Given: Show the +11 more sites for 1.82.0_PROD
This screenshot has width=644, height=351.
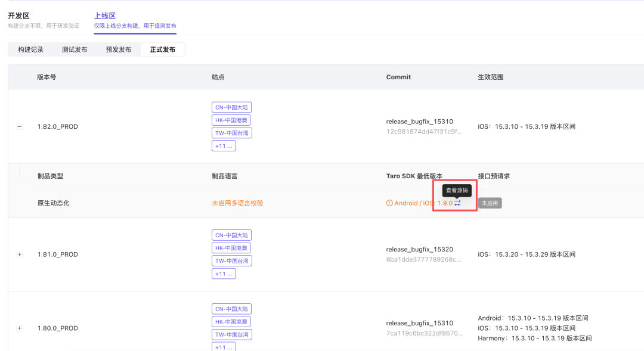Looking at the screenshot, I should click(224, 146).
